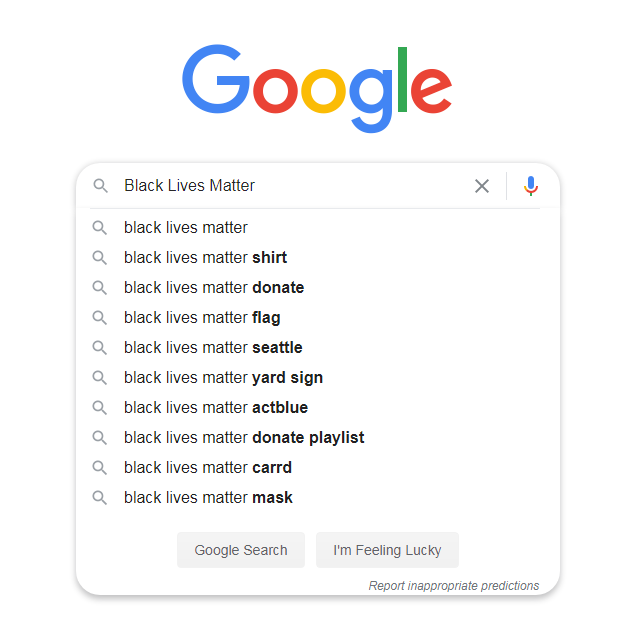
Task: Click search icon beside 'black lives matter seattle'
Action: [100, 348]
